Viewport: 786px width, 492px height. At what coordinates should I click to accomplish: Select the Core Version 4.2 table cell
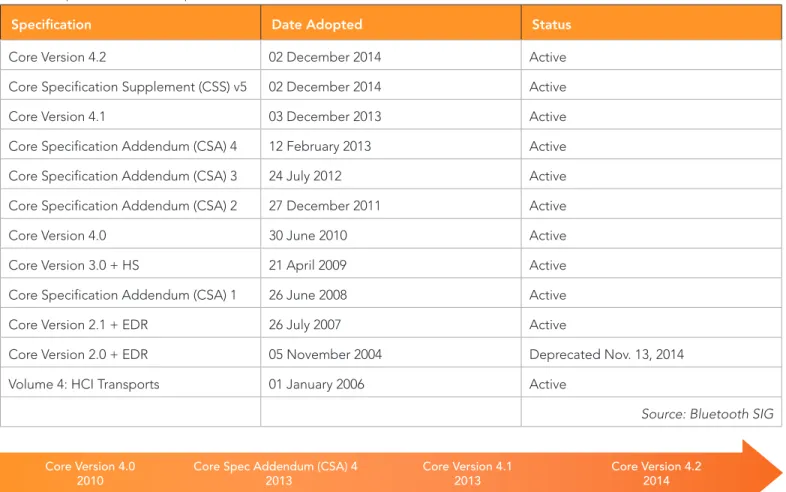click(x=130, y=57)
